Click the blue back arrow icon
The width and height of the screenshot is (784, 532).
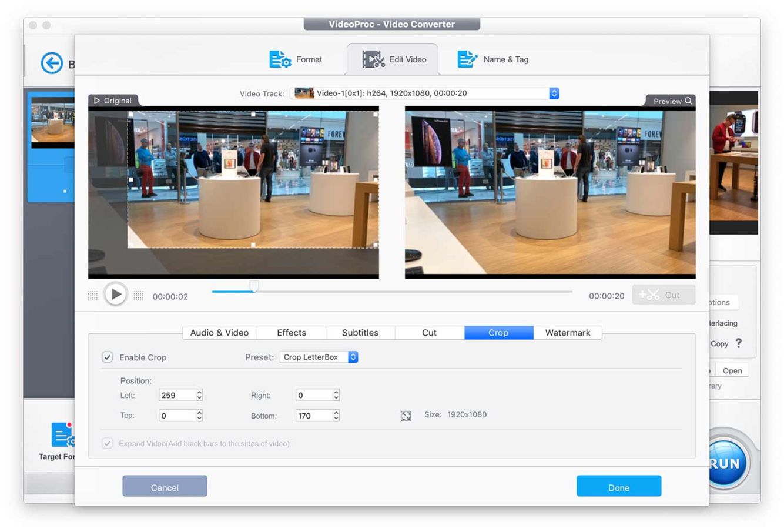(x=52, y=63)
